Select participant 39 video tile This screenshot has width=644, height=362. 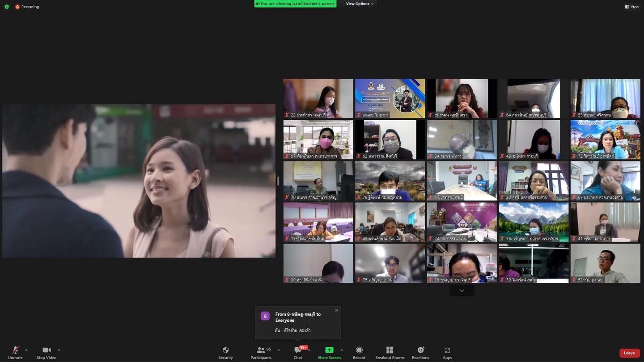[534, 263]
